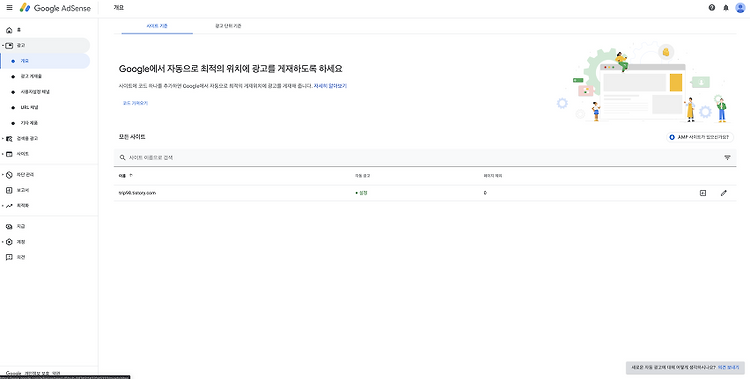
Task: Click the page exclusions value 0
Action: pos(485,193)
